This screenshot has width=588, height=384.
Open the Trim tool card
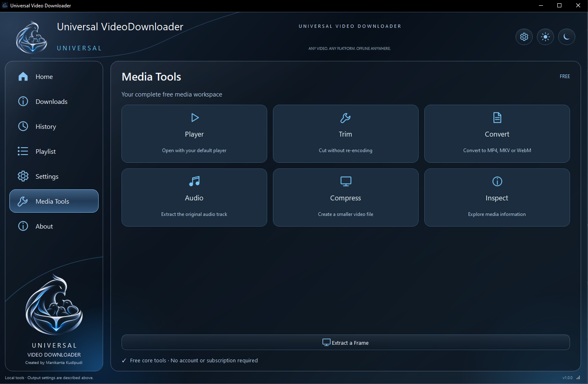pyautogui.click(x=346, y=134)
